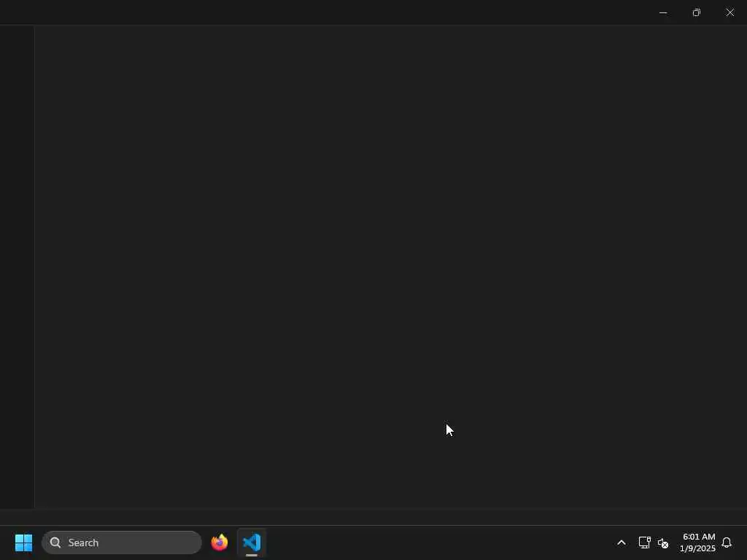Open the notification bell
The height and width of the screenshot is (560, 747).
tap(727, 542)
